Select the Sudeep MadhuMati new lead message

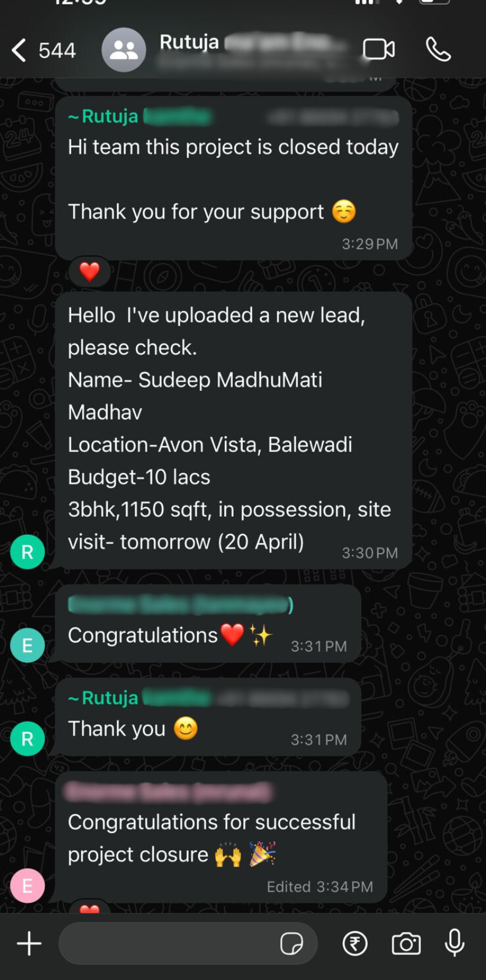[234, 431]
